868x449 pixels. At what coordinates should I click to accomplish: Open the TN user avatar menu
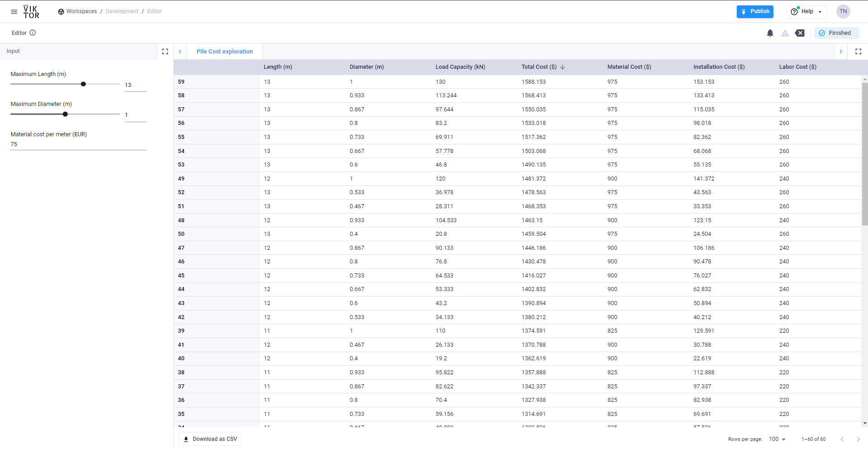[x=843, y=12]
